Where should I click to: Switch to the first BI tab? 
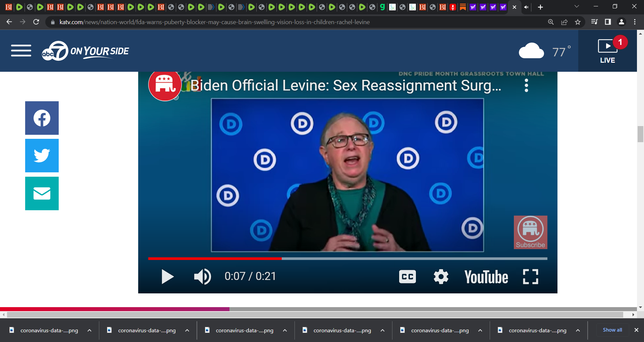click(x=9, y=7)
